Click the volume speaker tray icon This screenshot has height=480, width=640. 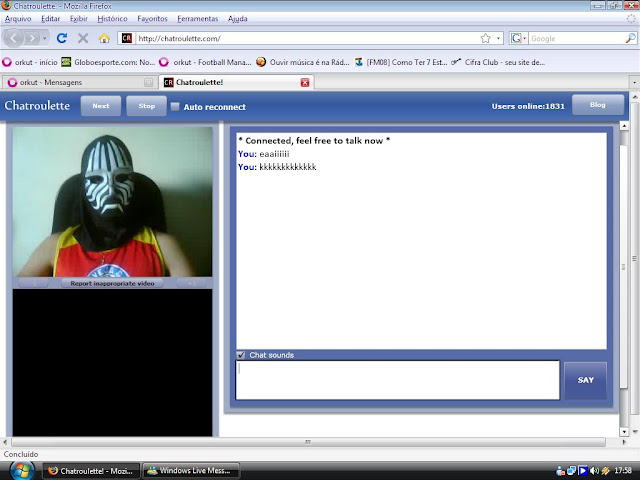pyautogui.click(x=594, y=471)
